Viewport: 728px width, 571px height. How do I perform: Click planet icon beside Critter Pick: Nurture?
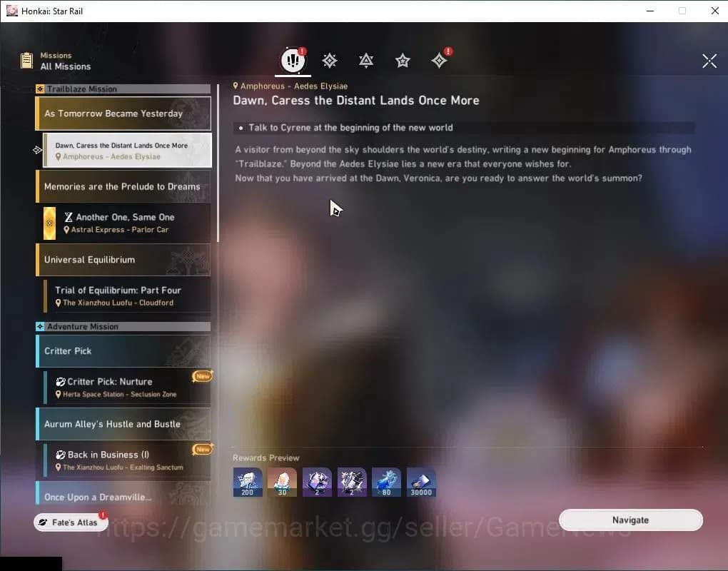(x=61, y=382)
